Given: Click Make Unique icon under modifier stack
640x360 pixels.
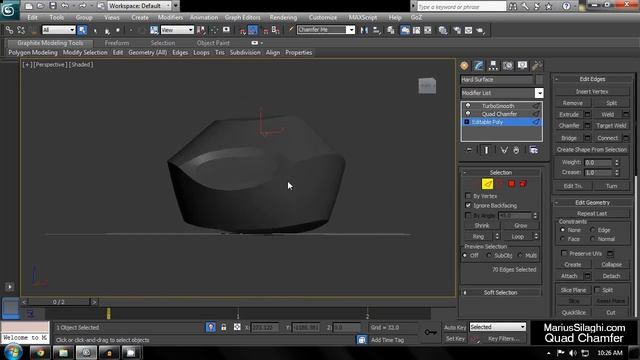Looking at the screenshot, I should (x=504, y=150).
